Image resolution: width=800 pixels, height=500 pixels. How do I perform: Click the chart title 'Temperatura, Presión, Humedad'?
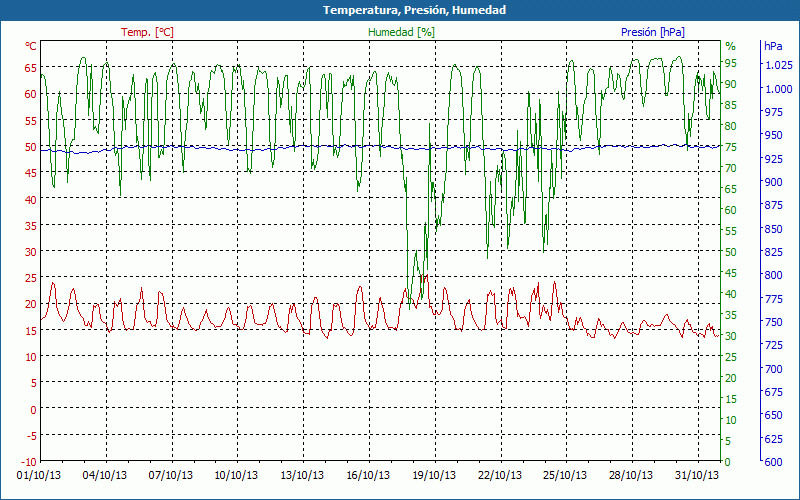point(414,10)
